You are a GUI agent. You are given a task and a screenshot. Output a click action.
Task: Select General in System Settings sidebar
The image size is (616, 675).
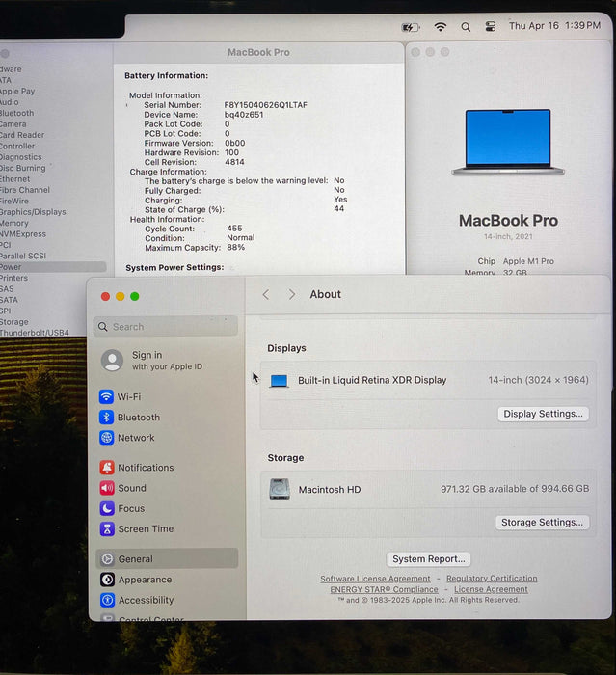167,558
